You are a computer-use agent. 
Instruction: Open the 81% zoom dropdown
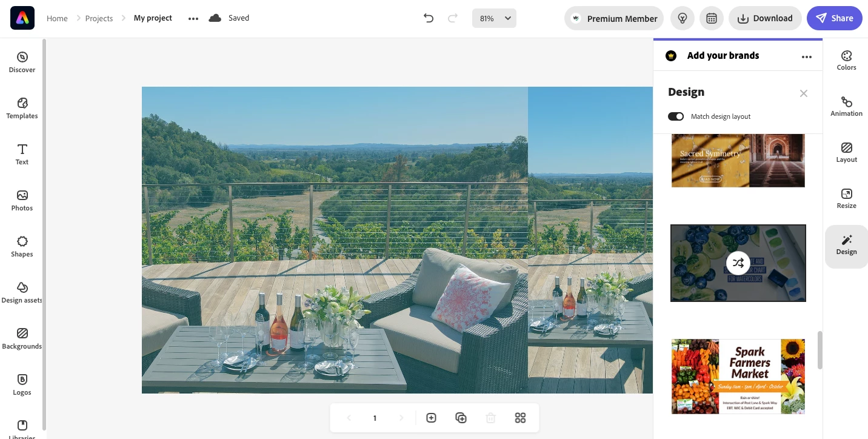pyautogui.click(x=494, y=18)
